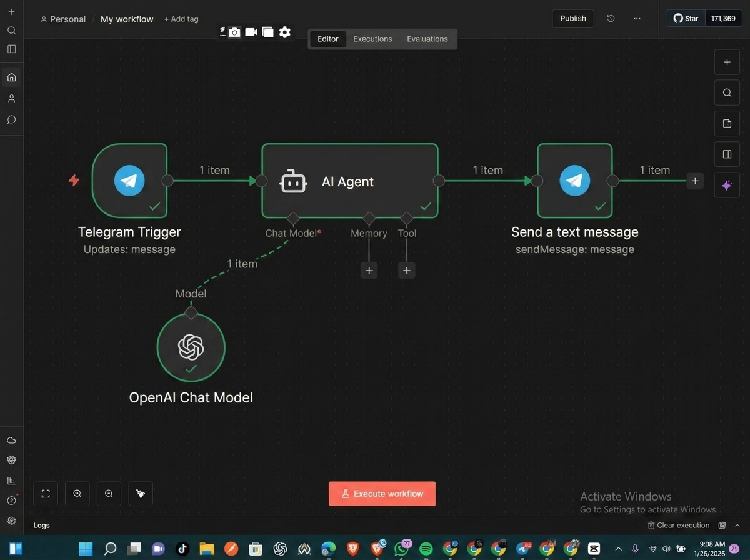Screen dimensions: 750x560
Task: Click the camera screenshot tool icon
Action: [234, 32]
